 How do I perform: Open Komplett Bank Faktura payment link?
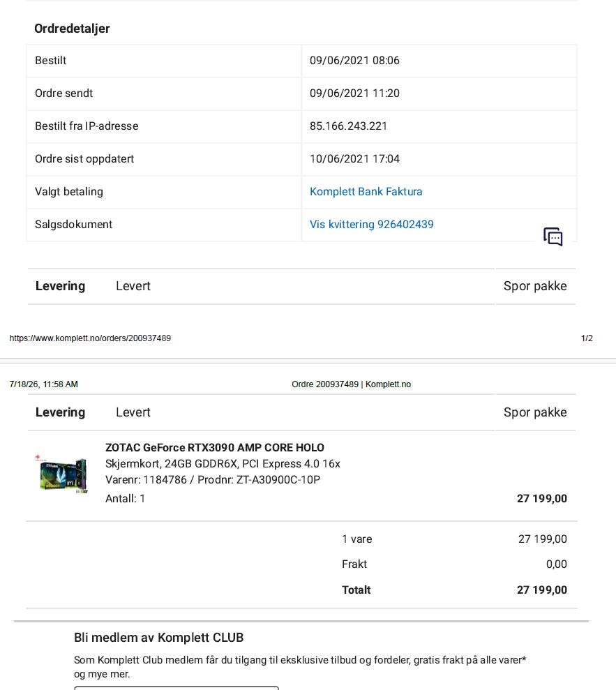[366, 192]
